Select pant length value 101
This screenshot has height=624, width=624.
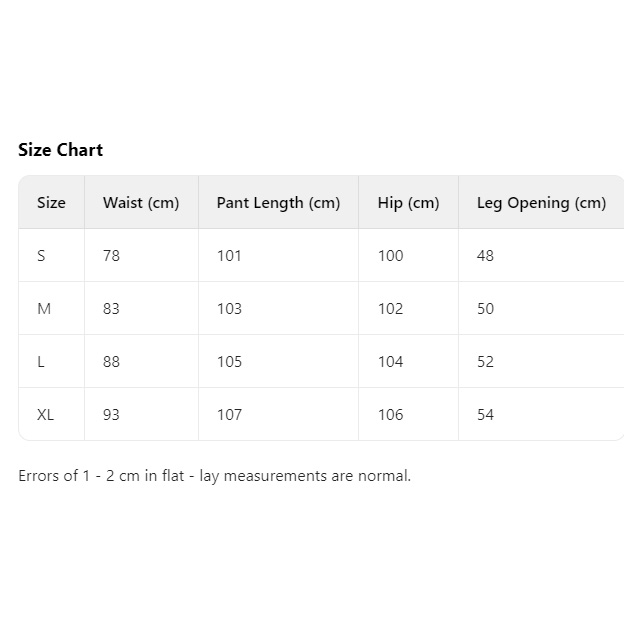(x=229, y=256)
